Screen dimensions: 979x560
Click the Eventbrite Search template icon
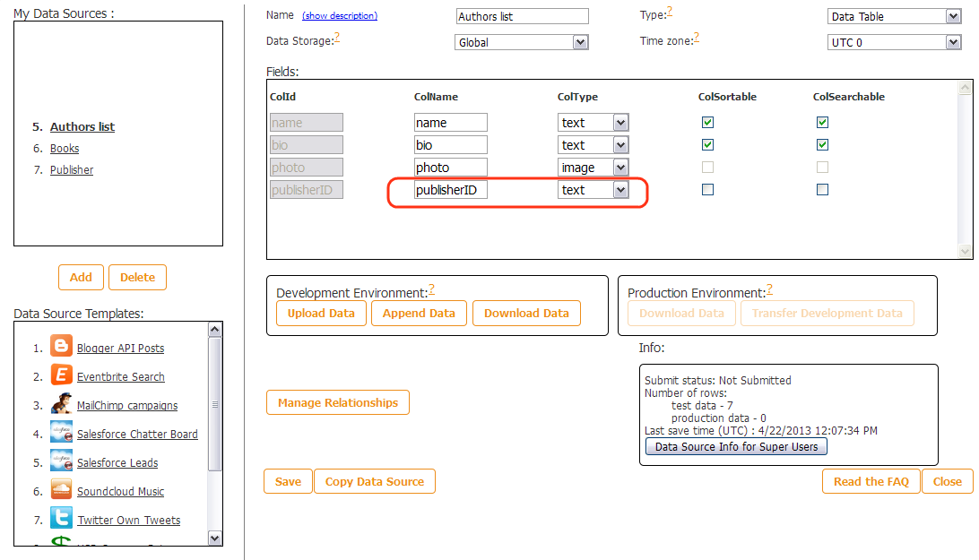point(61,375)
